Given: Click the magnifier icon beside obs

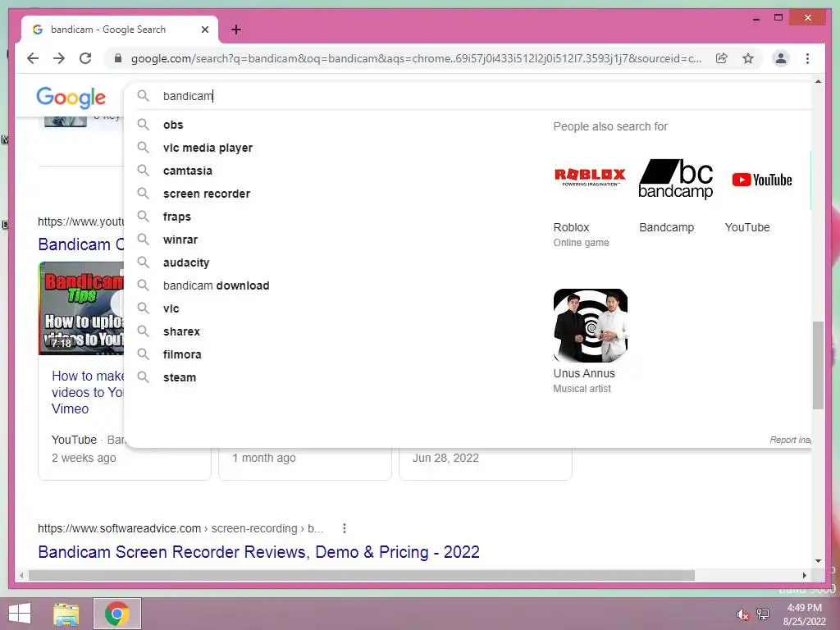Looking at the screenshot, I should point(143,125).
